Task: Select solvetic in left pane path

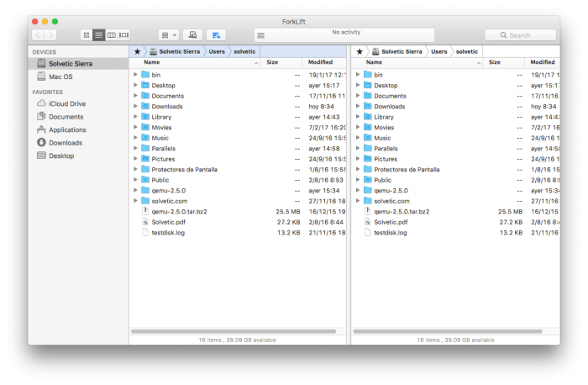Action: pos(244,52)
